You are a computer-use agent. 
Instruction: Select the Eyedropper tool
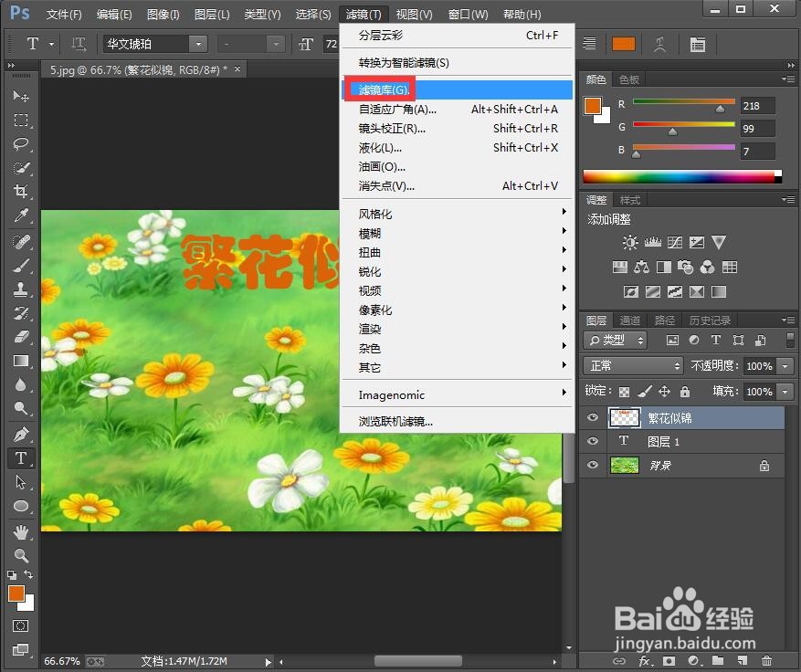[x=20, y=216]
